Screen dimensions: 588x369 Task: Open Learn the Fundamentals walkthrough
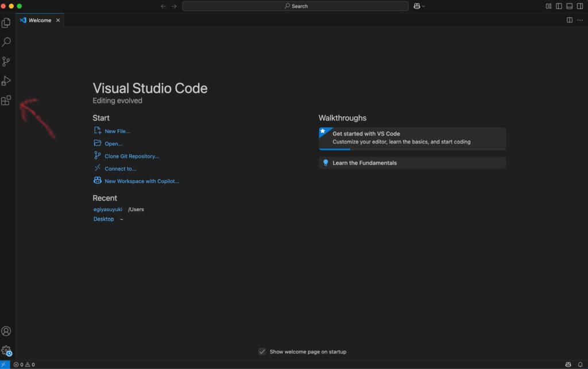point(412,163)
